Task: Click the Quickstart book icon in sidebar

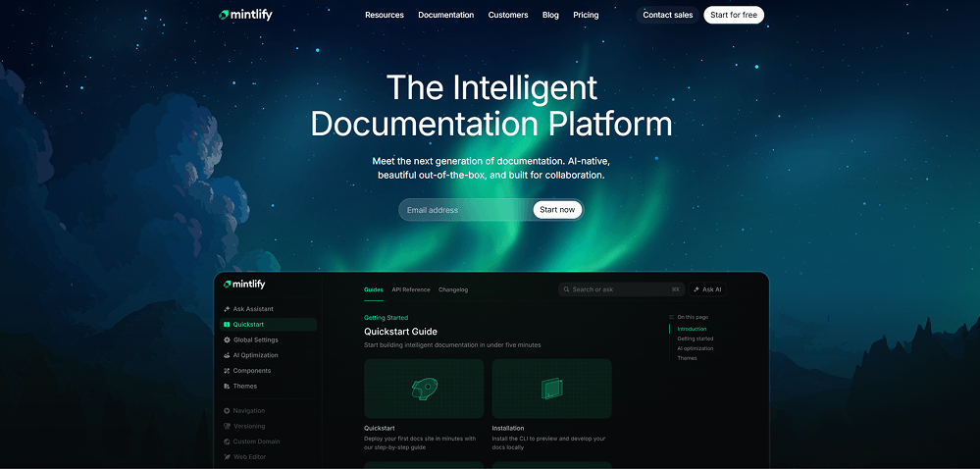Action: pos(227,325)
